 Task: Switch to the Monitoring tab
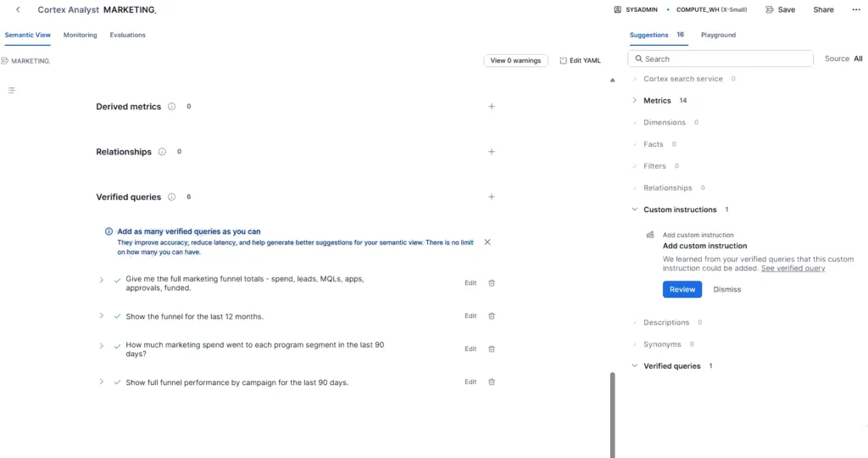pyautogui.click(x=81, y=35)
